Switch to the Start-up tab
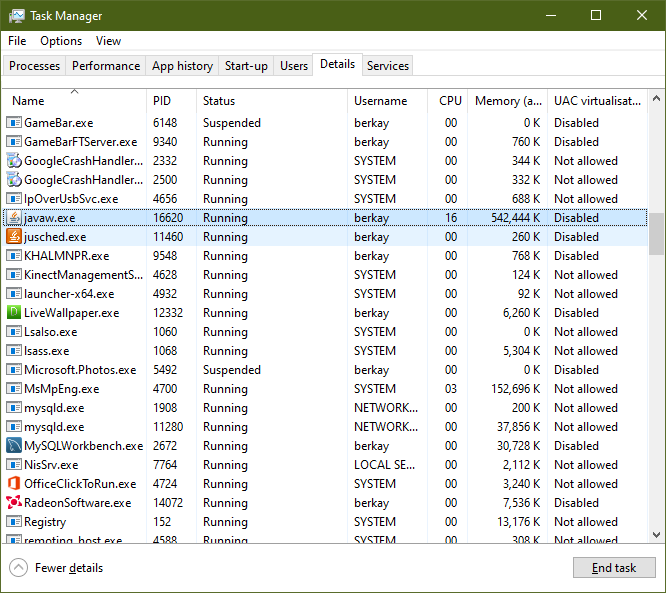 click(246, 66)
